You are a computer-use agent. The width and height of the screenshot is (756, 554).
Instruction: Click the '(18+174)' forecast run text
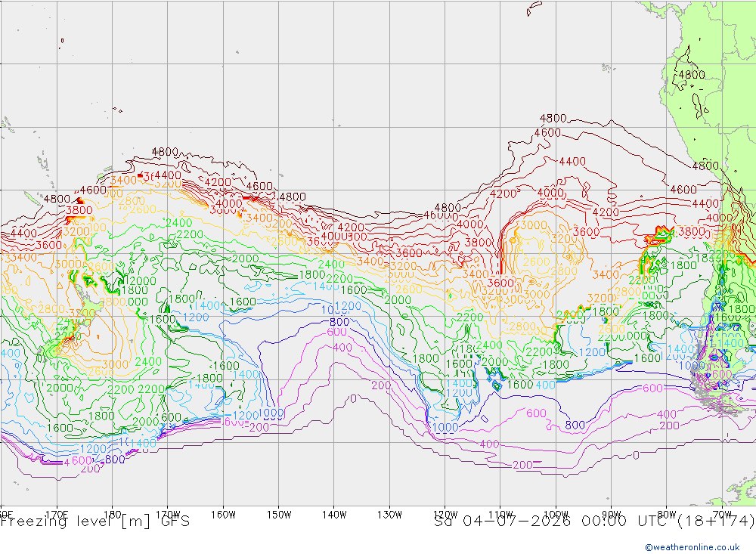[x=714, y=522]
